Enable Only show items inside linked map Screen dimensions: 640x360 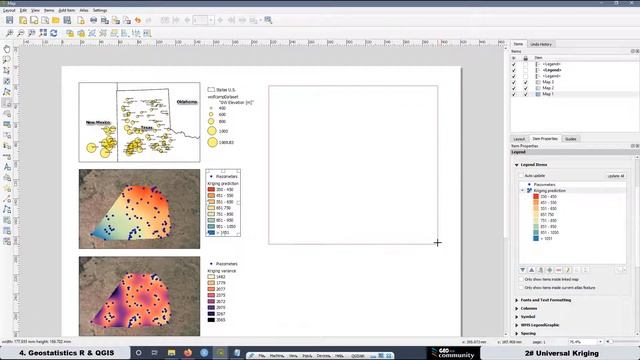point(521,279)
